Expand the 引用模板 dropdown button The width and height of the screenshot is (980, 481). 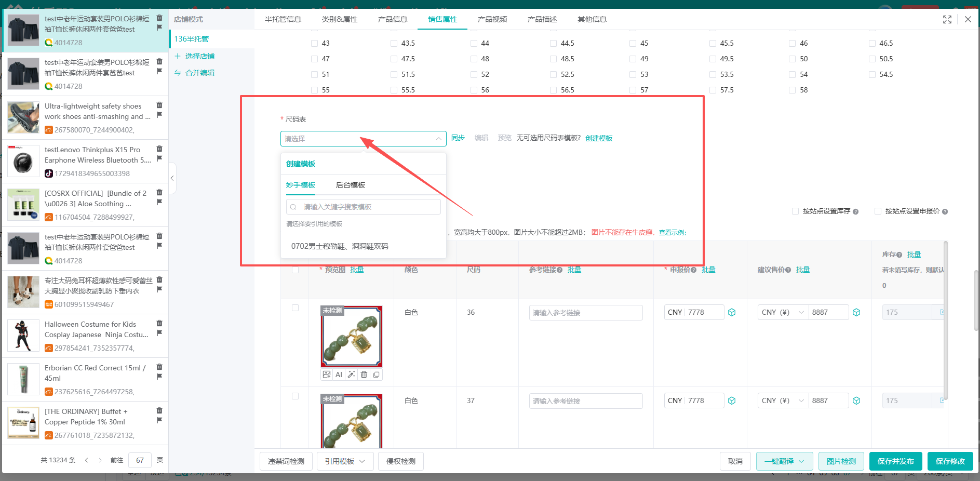[x=345, y=461]
